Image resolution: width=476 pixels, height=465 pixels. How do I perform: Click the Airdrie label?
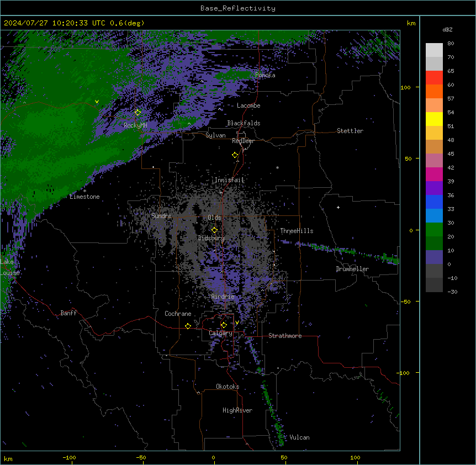(x=223, y=297)
